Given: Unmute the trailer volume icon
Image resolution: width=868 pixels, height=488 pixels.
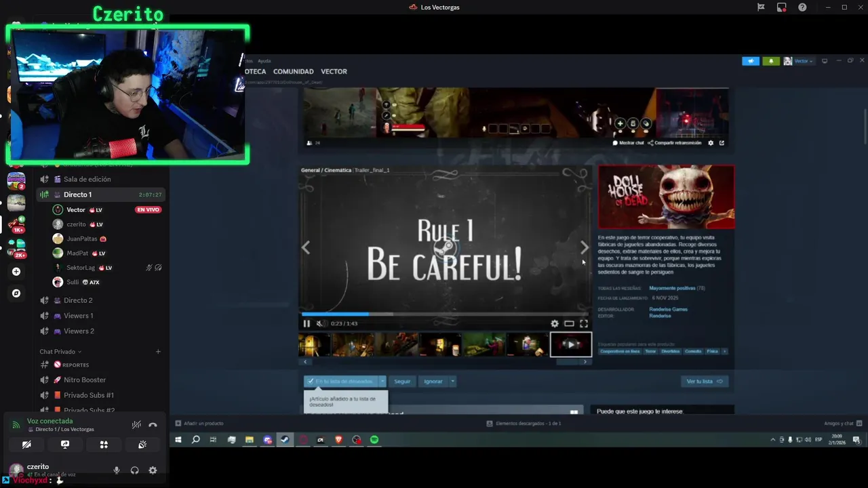Looking at the screenshot, I should [x=320, y=323].
